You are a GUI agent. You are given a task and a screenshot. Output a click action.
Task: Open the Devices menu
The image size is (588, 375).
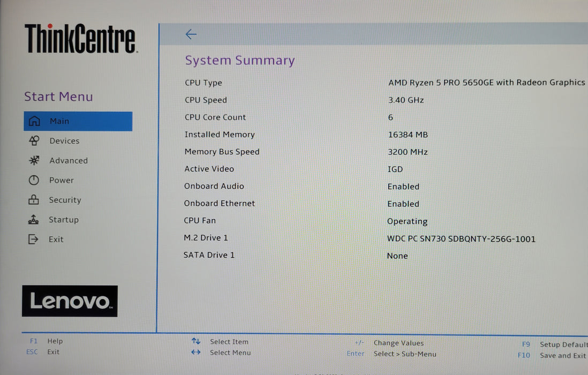click(64, 141)
